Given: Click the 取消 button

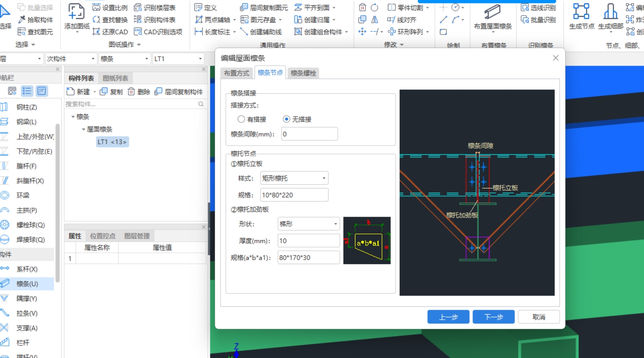Looking at the screenshot, I should pyautogui.click(x=539, y=317).
